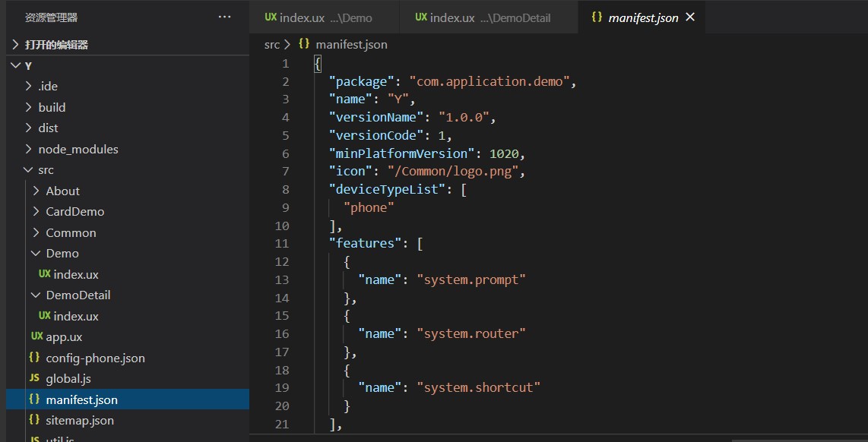Click line number 1 in the gutter

(x=285, y=64)
